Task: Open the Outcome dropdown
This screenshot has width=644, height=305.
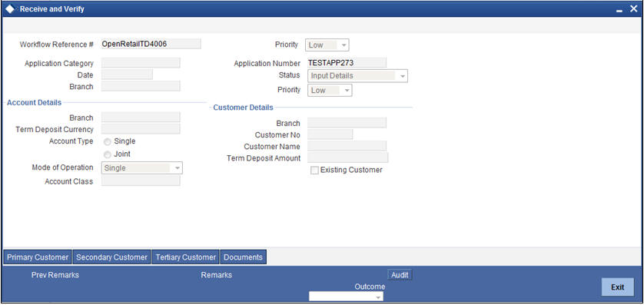Action: (x=346, y=297)
